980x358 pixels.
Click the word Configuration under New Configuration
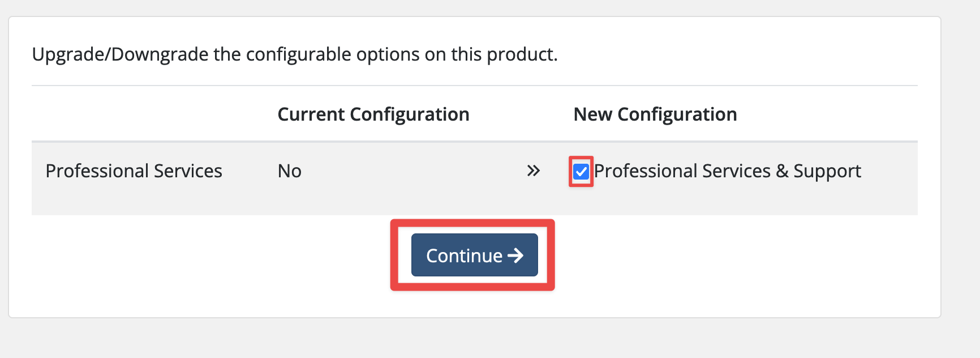point(677,114)
